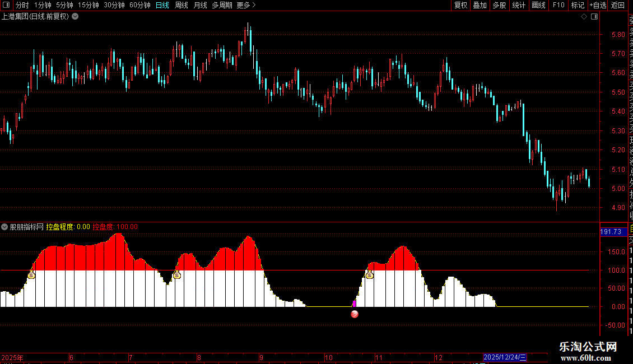Viewport: 633px width, 364px height.
Task: Click the 5.80 price axis label
Action: pyautogui.click(x=618, y=35)
